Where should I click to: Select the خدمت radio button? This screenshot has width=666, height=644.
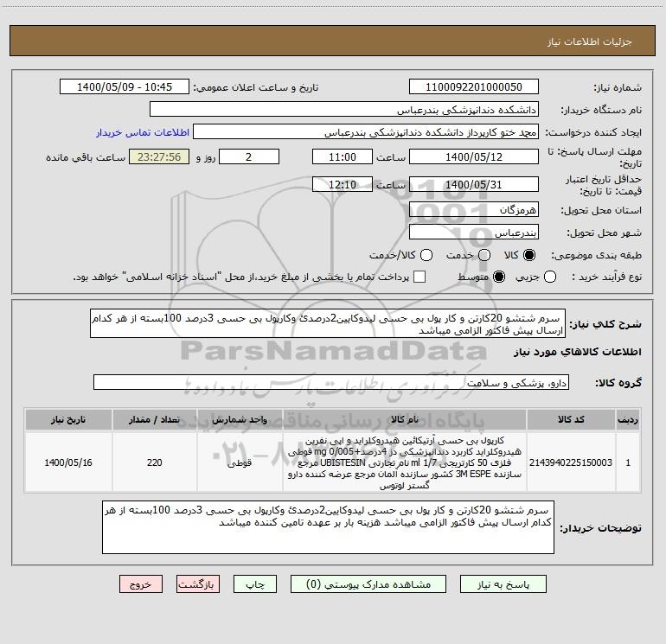(x=484, y=255)
